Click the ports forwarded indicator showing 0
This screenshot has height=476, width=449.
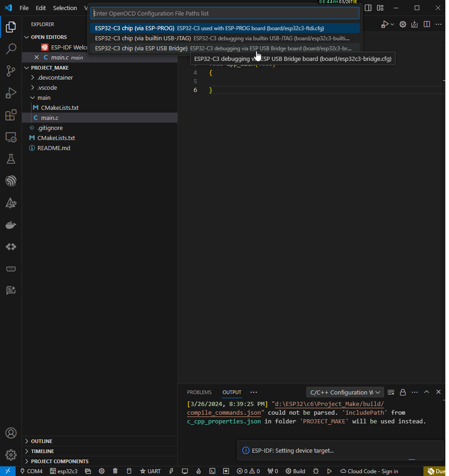click(273, 471)
